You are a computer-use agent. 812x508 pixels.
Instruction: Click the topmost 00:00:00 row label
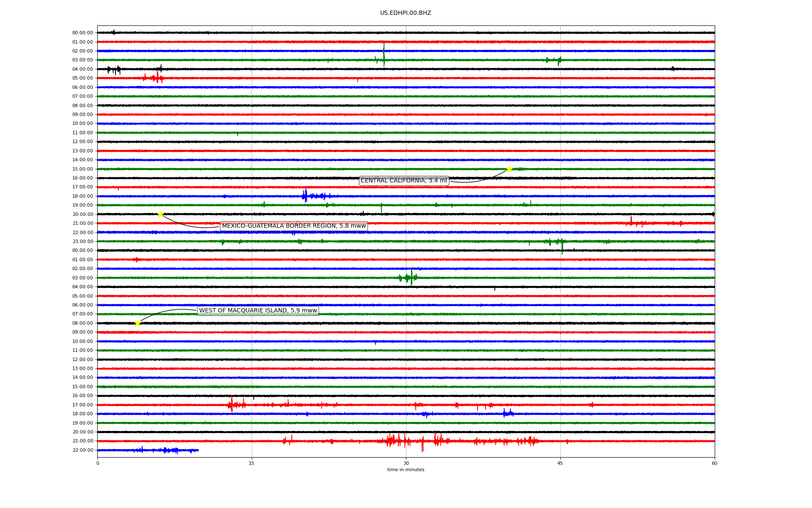[x=82, y=33]
